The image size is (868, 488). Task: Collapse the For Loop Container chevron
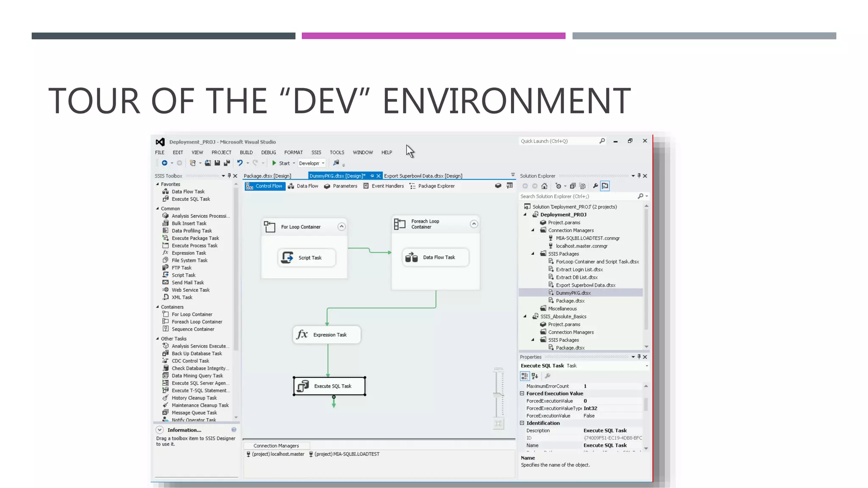(341, 227)
